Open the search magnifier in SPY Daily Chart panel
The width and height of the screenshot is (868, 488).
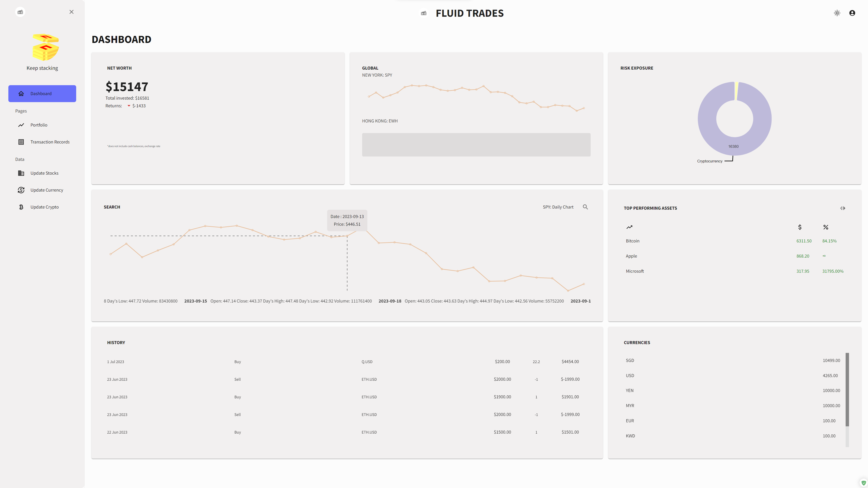585,207
